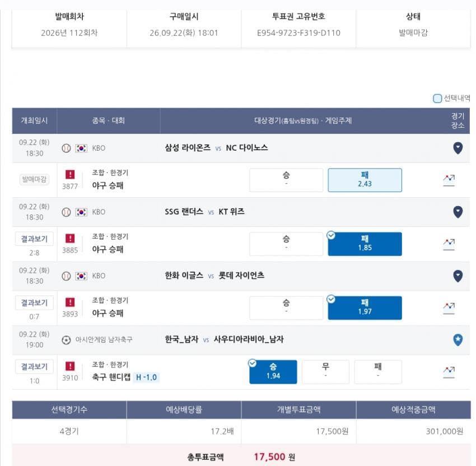
Task: Open starred venue pin for Korea vs Saudi Arabia
Action: [458, 340]
